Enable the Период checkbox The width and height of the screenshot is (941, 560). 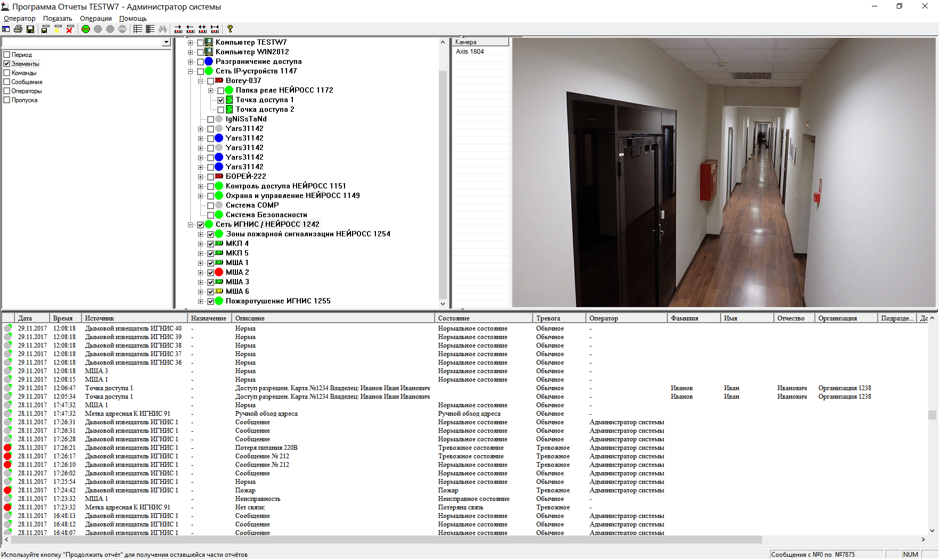coord(7,55)
